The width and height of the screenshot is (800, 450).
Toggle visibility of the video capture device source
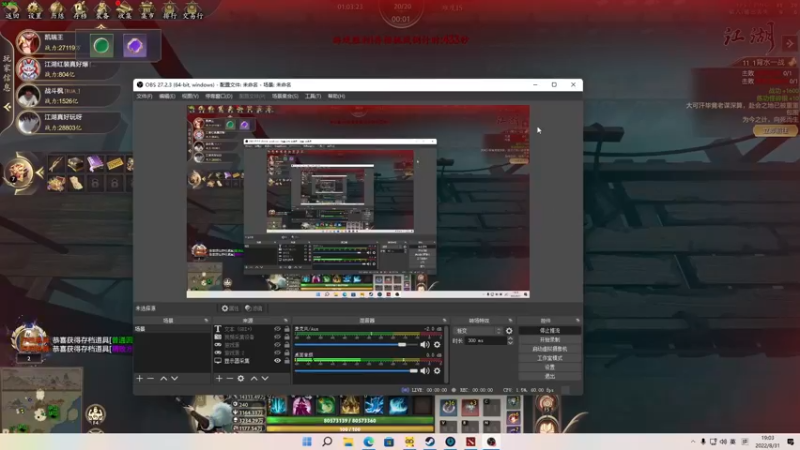[278, 337]
